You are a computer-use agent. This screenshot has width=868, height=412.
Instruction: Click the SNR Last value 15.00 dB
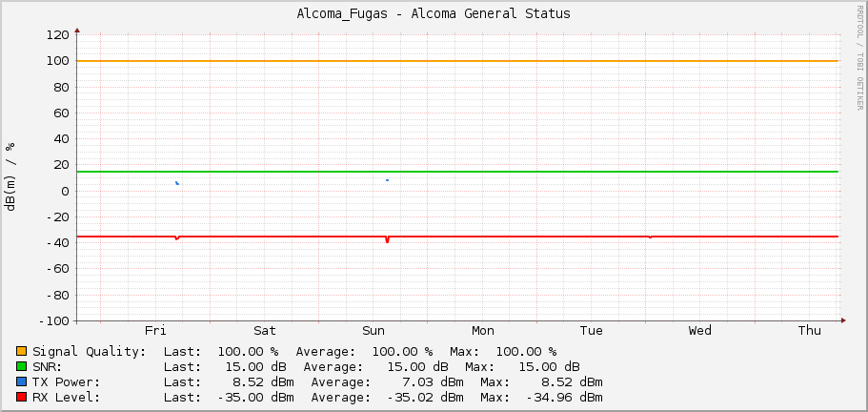pos(255,366)
